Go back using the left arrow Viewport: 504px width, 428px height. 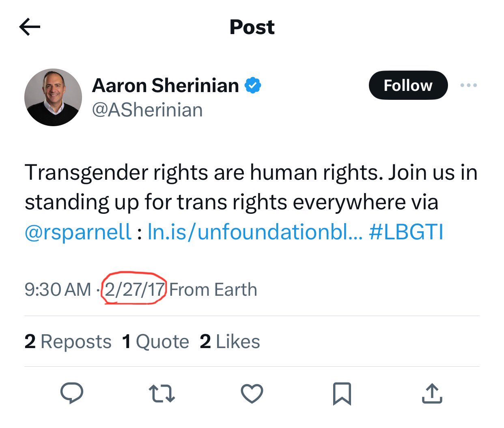(30, 27)
